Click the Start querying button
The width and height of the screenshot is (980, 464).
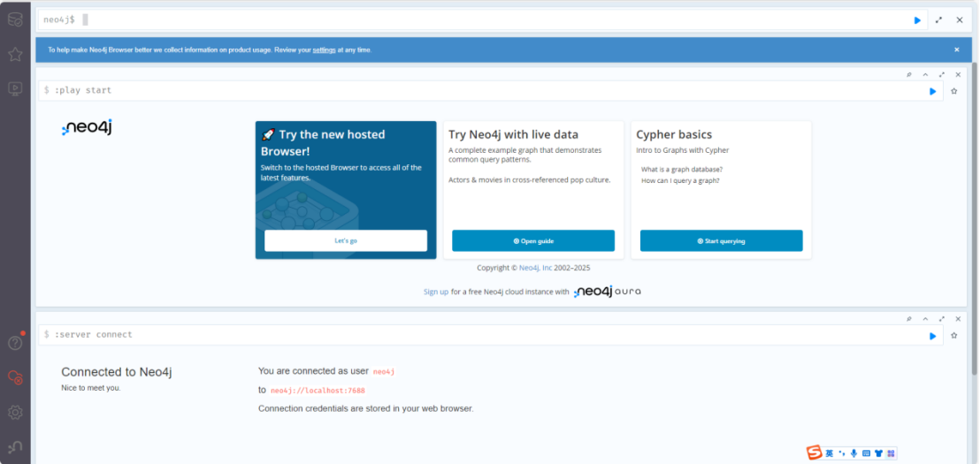(721, 240)
